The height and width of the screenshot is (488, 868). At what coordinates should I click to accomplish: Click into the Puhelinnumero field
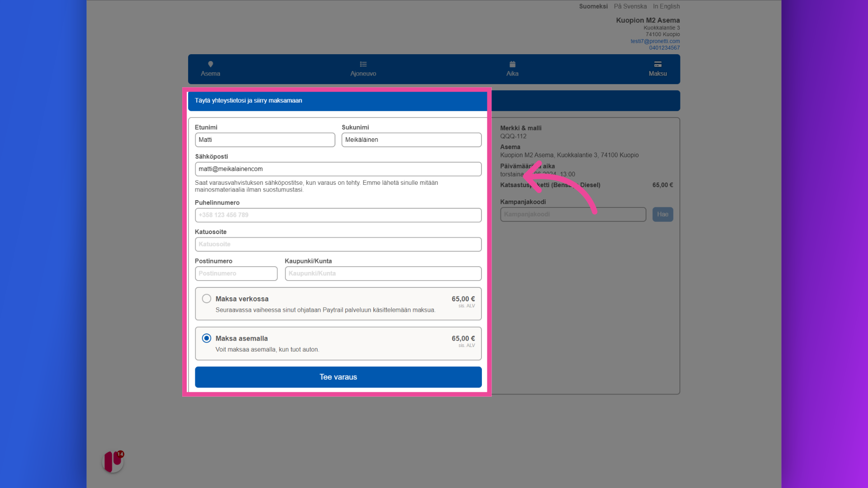(338, 215)
